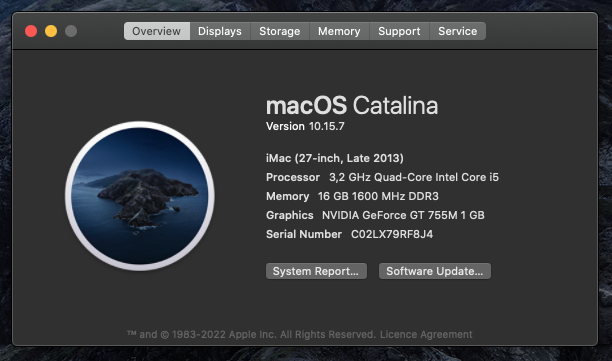This screenshot has width=612, height=361.
Task: Open the Storage tab
Action: 280,31
